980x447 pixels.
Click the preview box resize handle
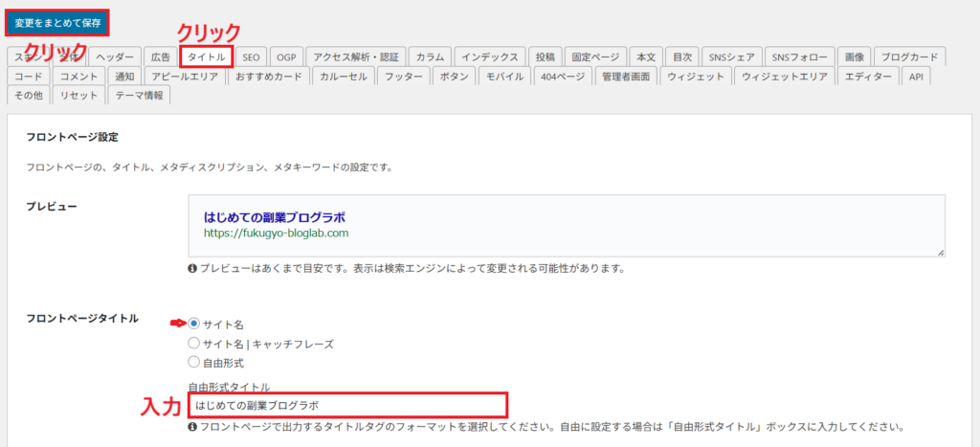pyautogui.click(x=940, y=252)
